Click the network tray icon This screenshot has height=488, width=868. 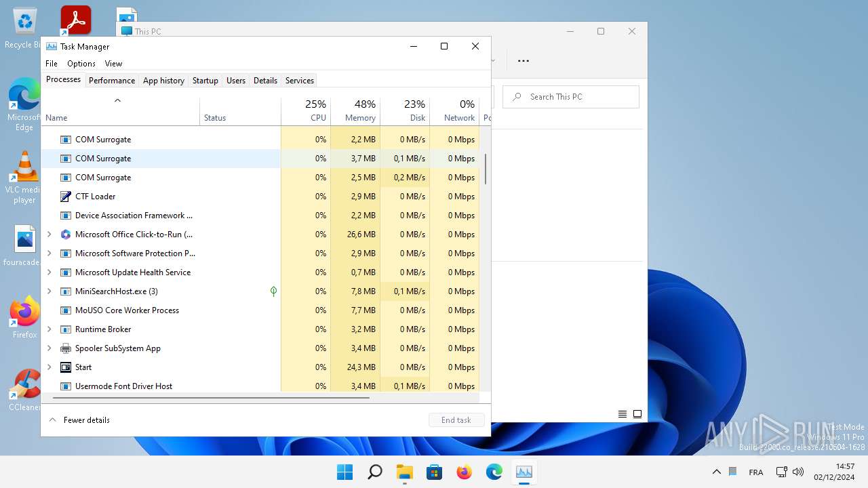coord(781,472)
